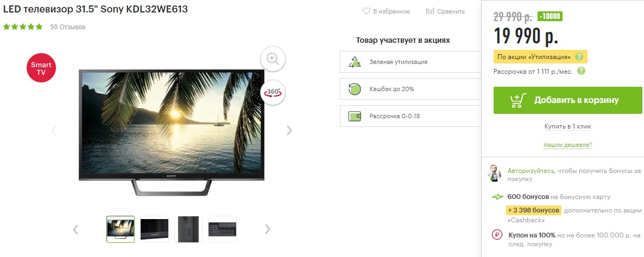Click the Smart TV red badge
The image size is (644, 257).
[41, 69]
